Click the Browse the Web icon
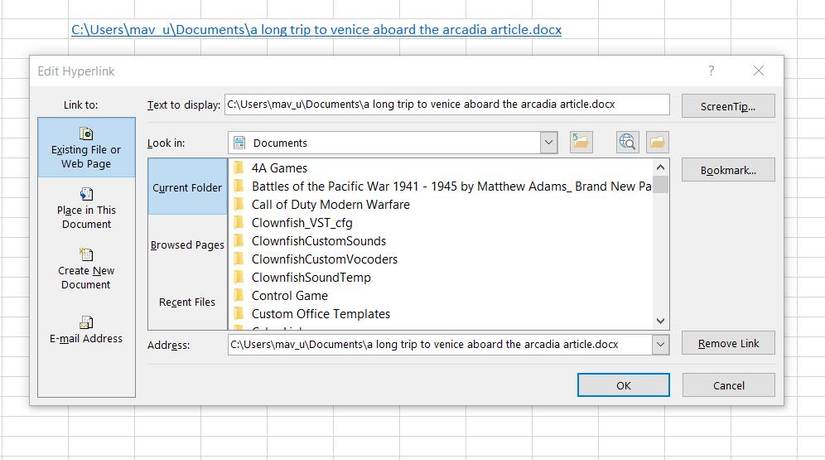The image size is (825, 460). (628, 142)
